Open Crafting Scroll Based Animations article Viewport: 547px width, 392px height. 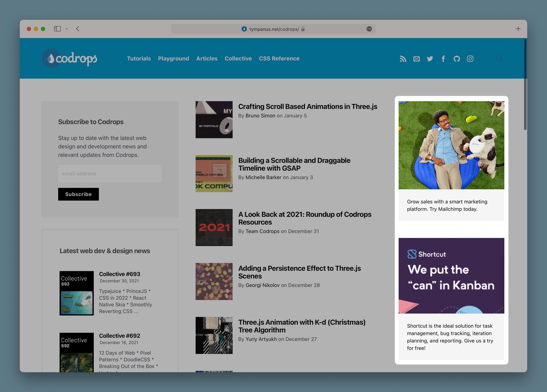click(x=308, y=107)
